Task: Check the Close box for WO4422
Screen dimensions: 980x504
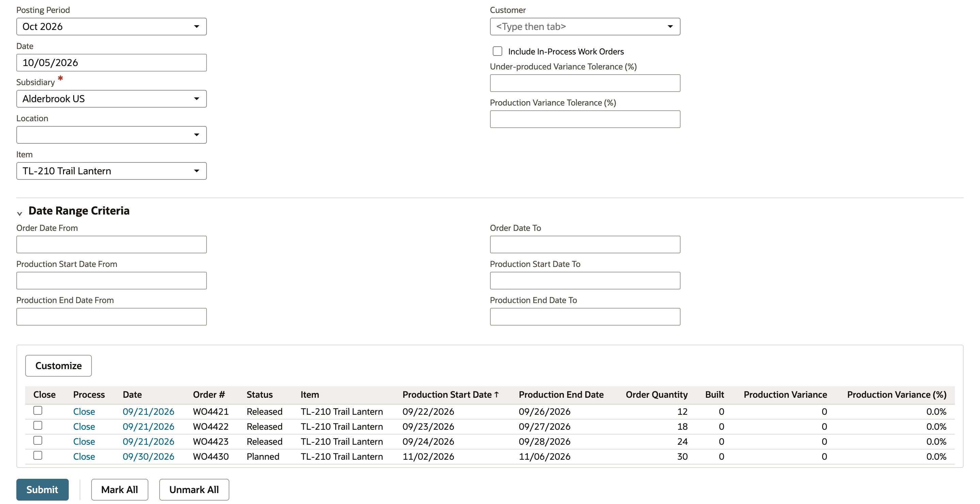Action: (38, 426)
